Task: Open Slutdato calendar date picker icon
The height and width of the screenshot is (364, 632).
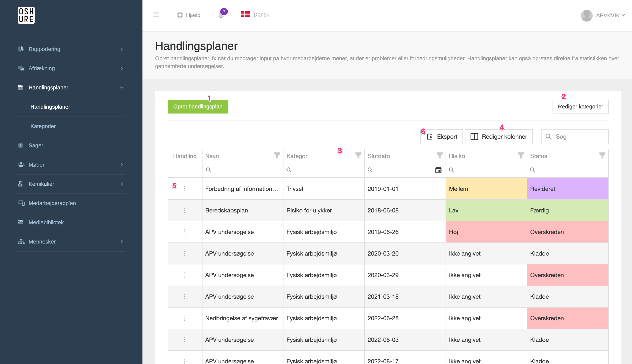Action: pyautogui.click(x=438, y=170)
